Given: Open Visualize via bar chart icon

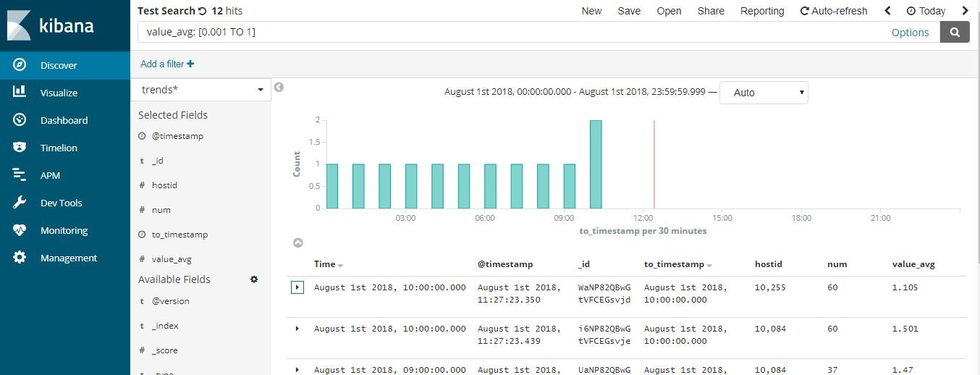Looking at the screenshot, I should (x=20, y=93).
